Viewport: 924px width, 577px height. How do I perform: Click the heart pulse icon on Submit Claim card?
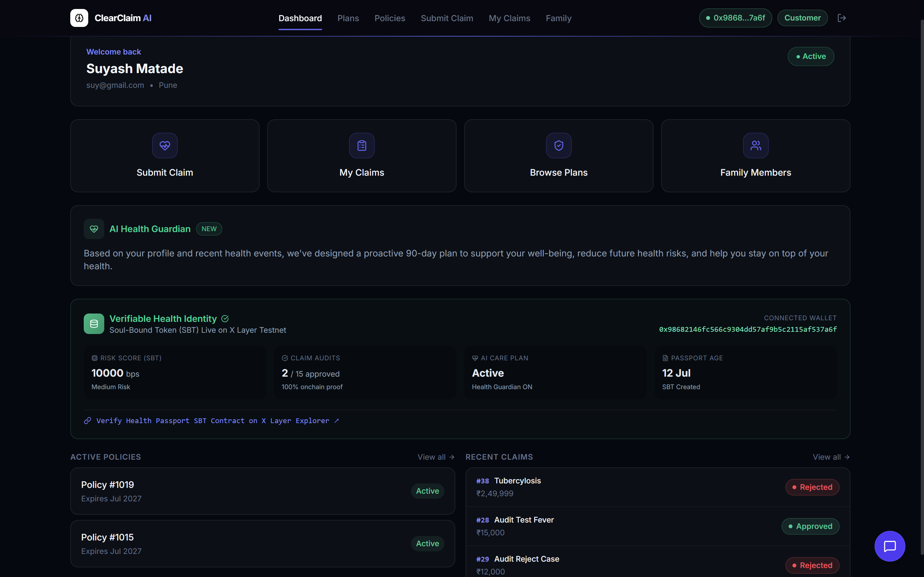click(x=165, y=146)
